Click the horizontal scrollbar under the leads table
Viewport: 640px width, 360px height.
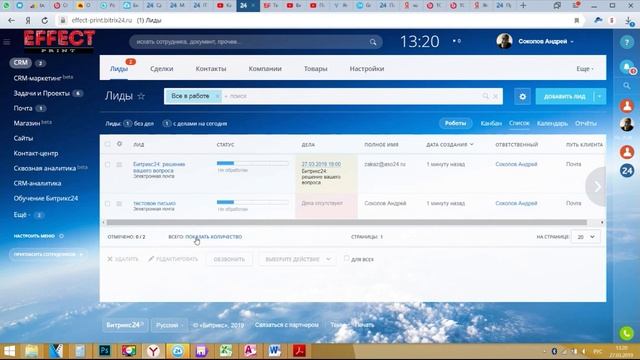pos(347,222)
